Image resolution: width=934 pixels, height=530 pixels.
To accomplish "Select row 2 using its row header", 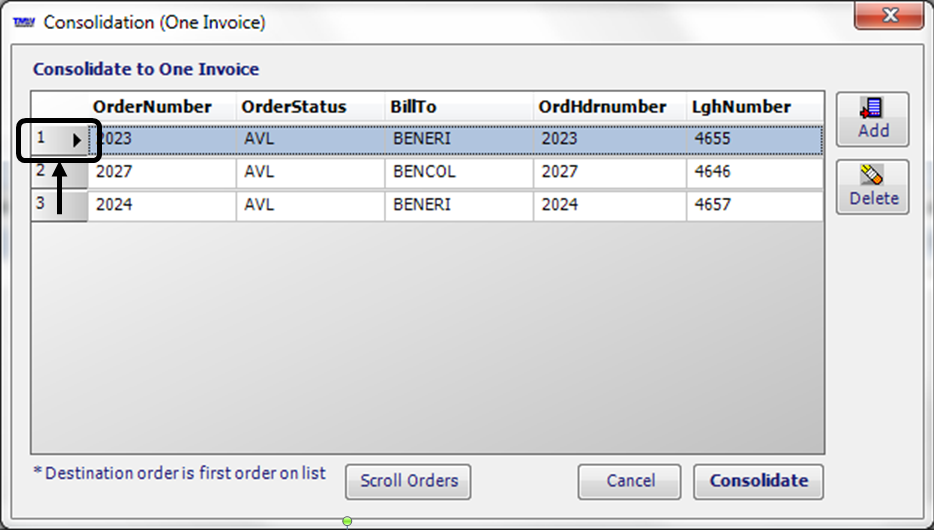I will coord(59,172).
